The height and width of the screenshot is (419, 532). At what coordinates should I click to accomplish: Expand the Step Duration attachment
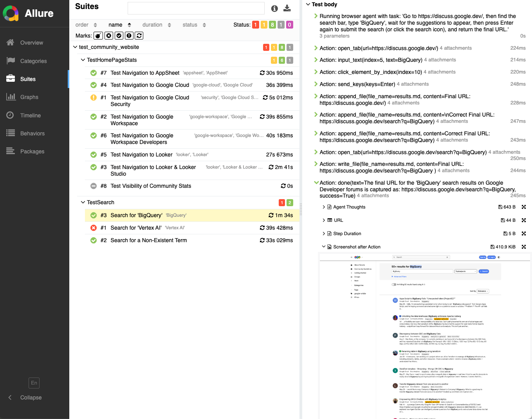coord(324,234)
